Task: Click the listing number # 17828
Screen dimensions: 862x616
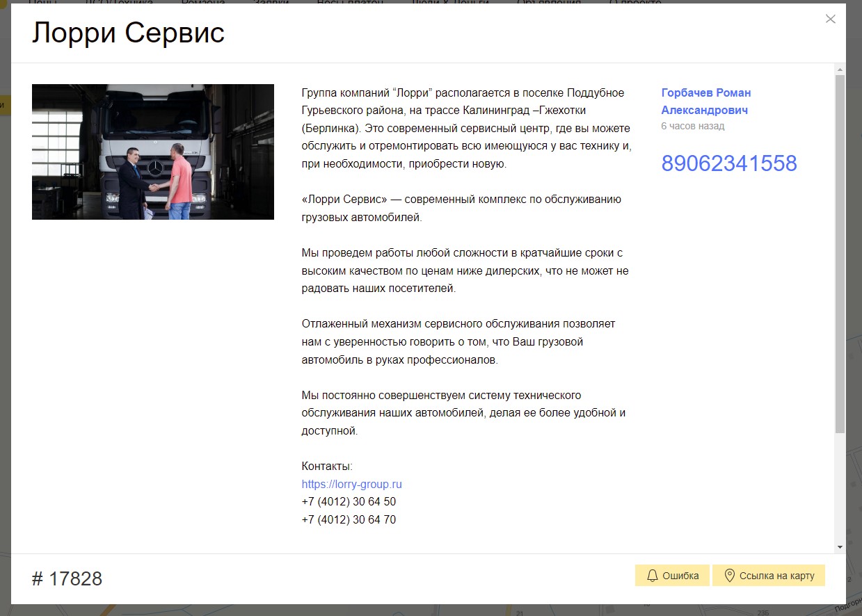Action: 67,578
